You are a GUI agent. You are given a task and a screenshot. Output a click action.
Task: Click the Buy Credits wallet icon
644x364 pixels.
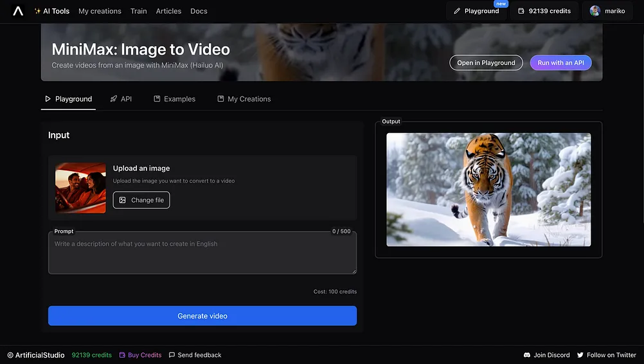pyautogui.click(x=122, y=355)
